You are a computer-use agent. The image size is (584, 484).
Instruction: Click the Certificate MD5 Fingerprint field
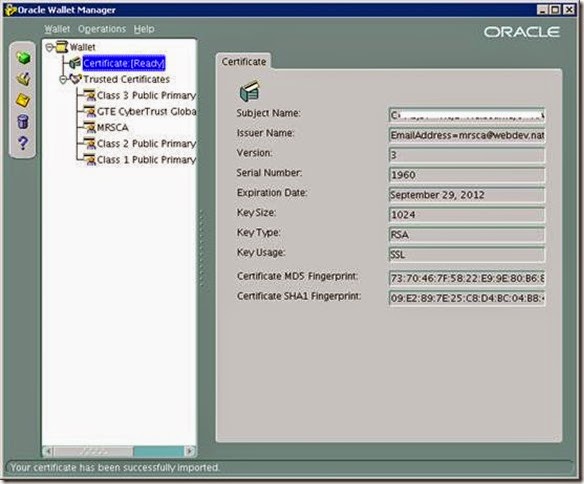[467, 278]
